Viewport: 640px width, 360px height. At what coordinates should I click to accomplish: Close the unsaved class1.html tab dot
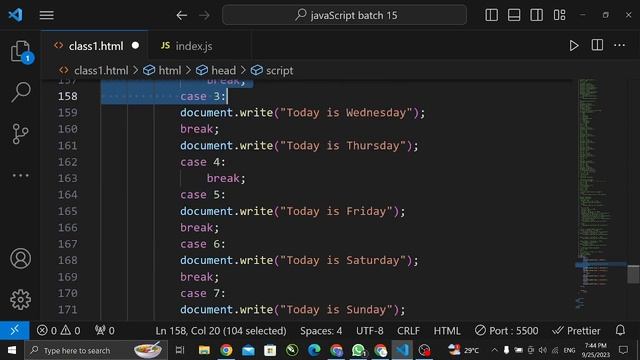pos(136,46)
